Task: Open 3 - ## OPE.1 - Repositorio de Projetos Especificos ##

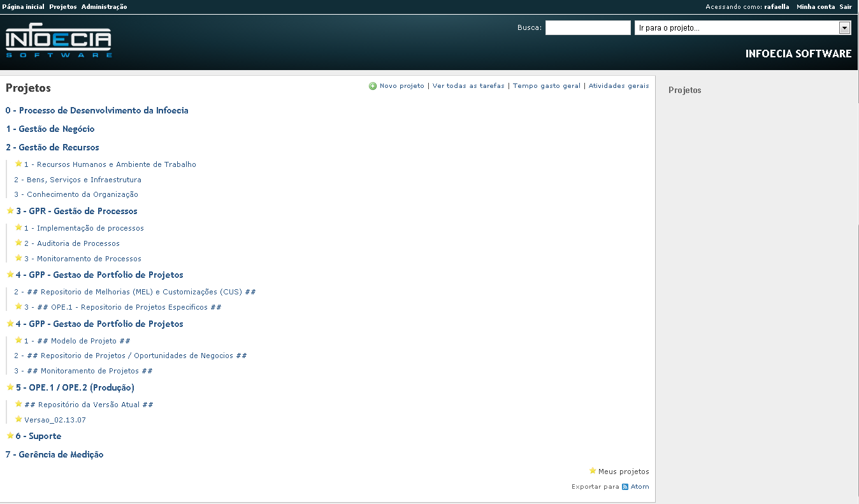Action: click(123, 307)
